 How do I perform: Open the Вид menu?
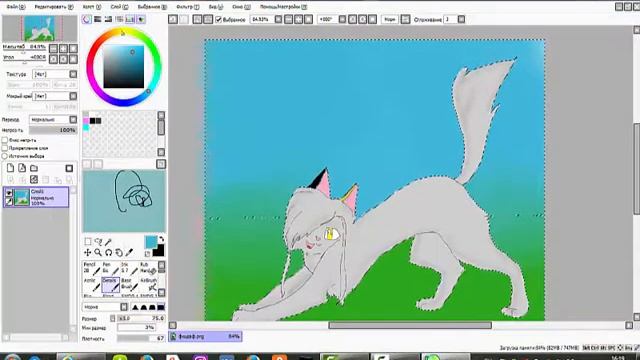[x=216, y=7]
